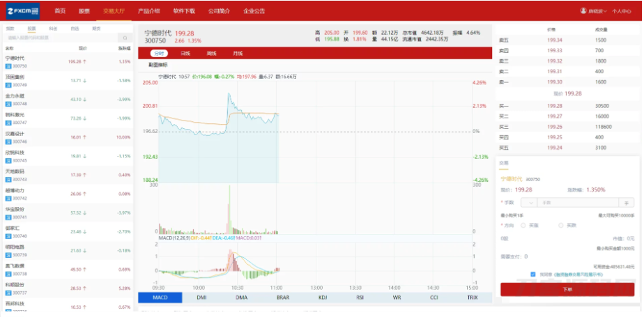
Task: Click the exchange badge beside code 300739
Action: pyautogui.click(x=8, y=255)
